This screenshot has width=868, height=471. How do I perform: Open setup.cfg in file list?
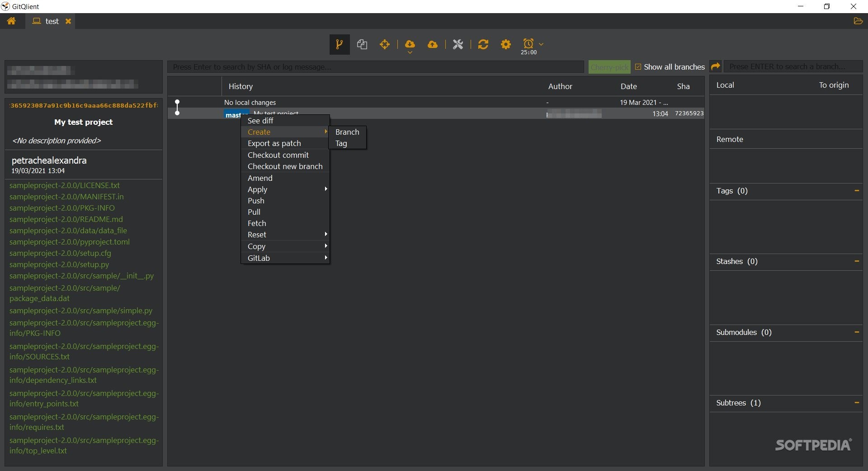tap(60, 253)
